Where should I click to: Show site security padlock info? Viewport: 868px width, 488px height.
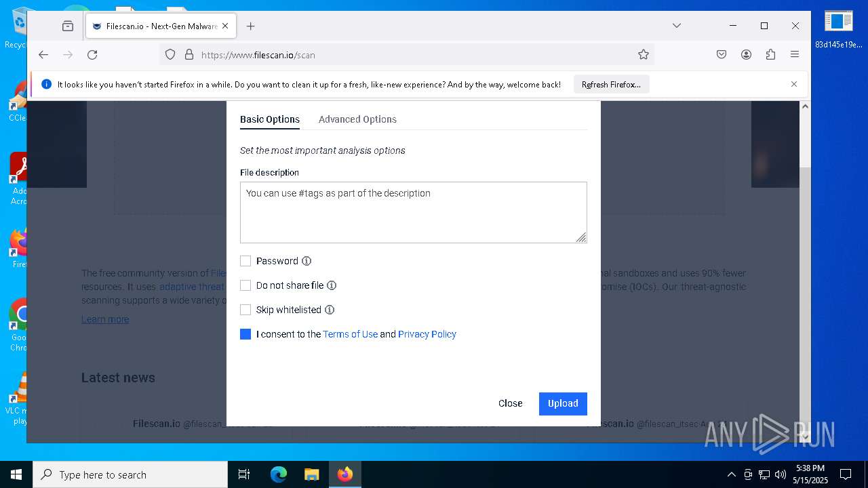189,55
